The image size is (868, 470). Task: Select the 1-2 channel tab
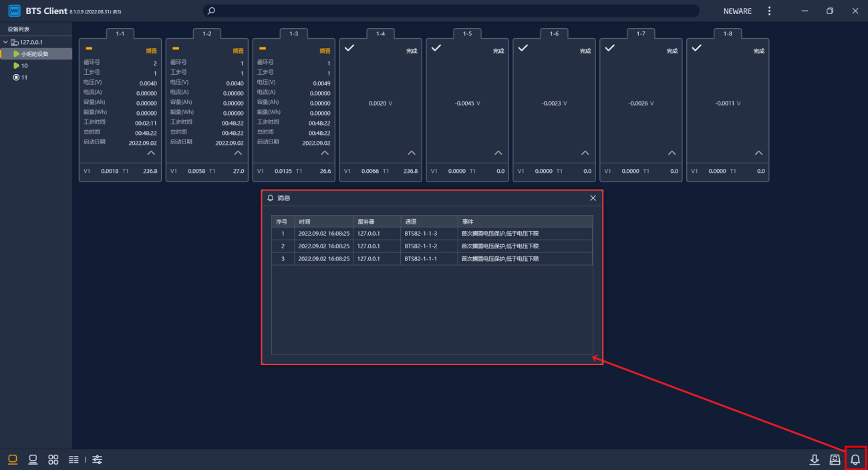207,33
